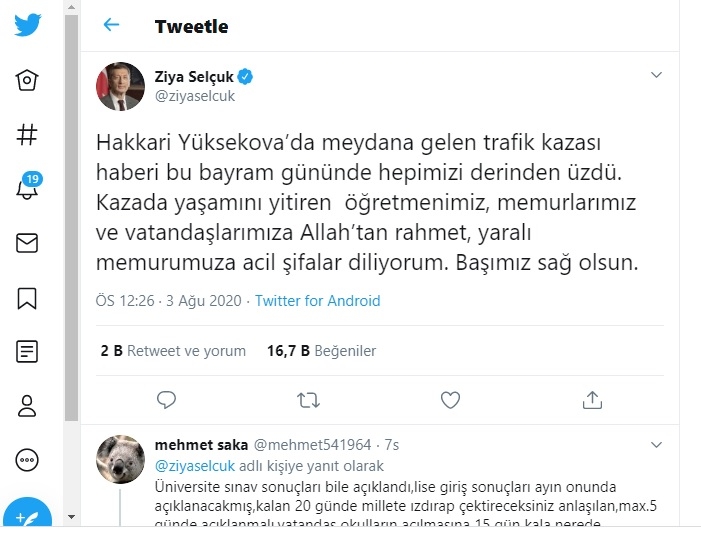Image resolution: width=701 pixels, height=533 pixels.
Task: Open the Twitter for Android link
Action: pos(317,300)
